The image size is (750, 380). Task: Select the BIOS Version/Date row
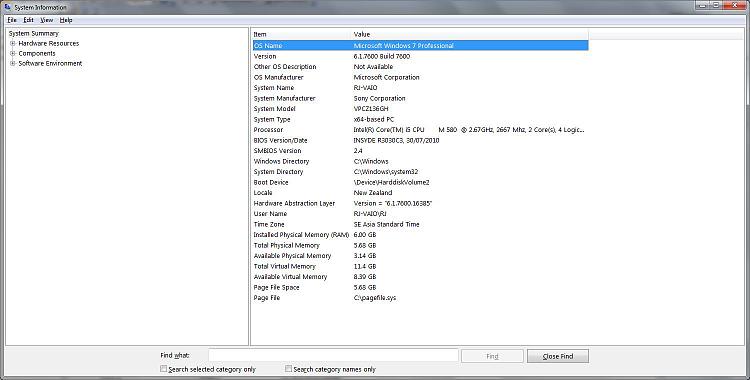tap(420, 140)
